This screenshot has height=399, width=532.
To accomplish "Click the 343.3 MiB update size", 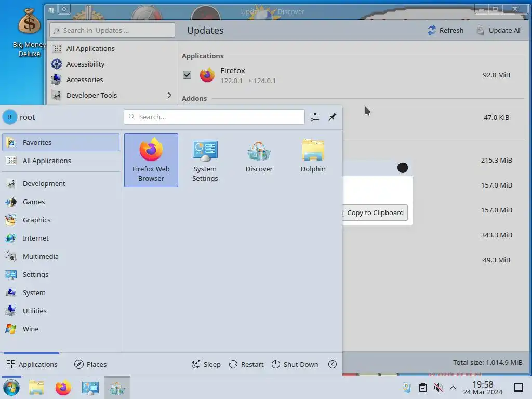I will pos(496,235).
